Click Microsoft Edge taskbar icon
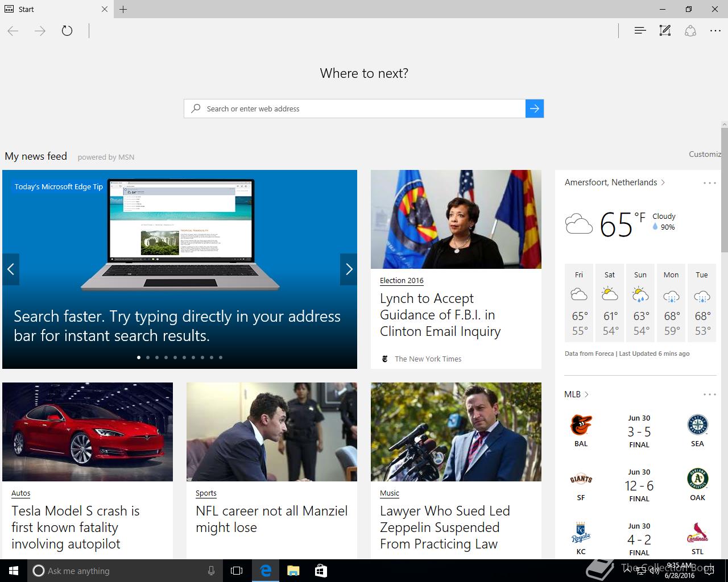The image size is (728, 582). pyautogui.click(x=265, y=571)
